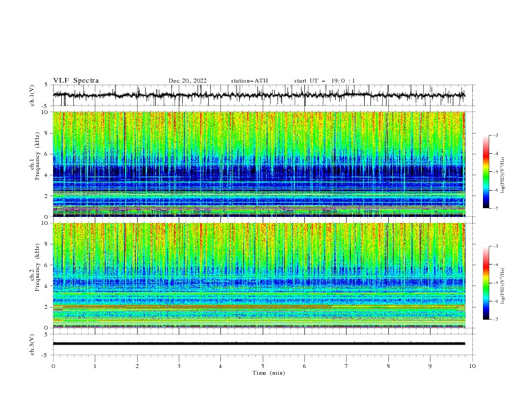Click the ch.1 spectrogram plot
The image size is (532, 411).
coord(259,164)
